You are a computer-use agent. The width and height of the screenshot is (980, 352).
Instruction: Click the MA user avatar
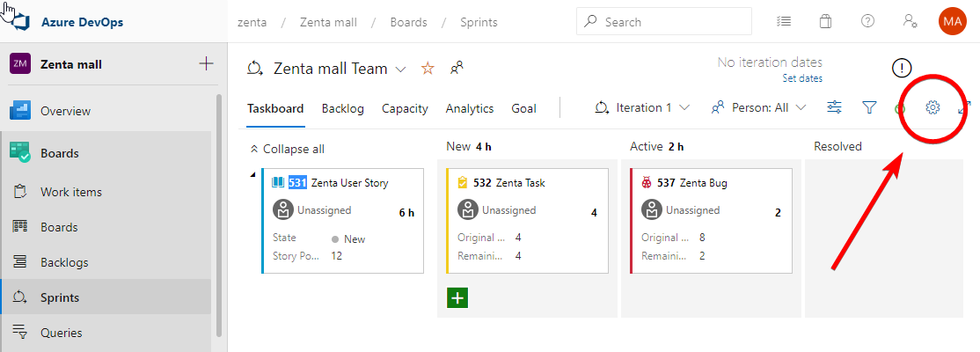(952, 21)
